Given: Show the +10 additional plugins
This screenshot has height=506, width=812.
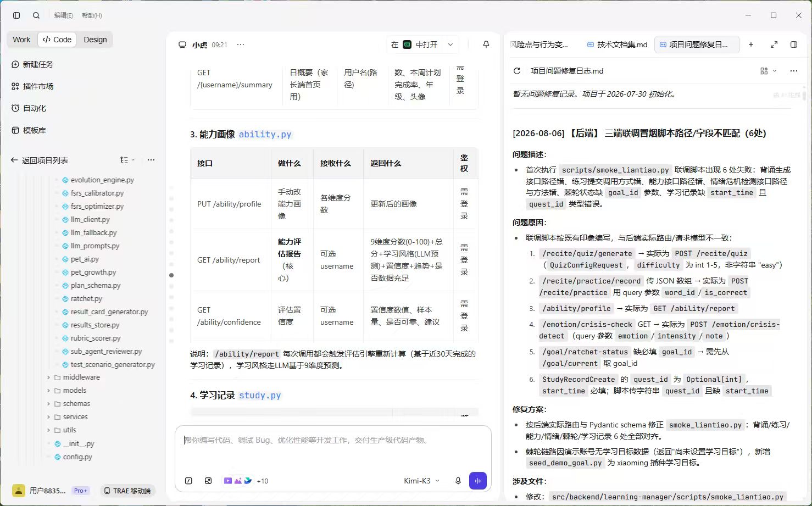Looking at the screenshot, I should (263, 481).
